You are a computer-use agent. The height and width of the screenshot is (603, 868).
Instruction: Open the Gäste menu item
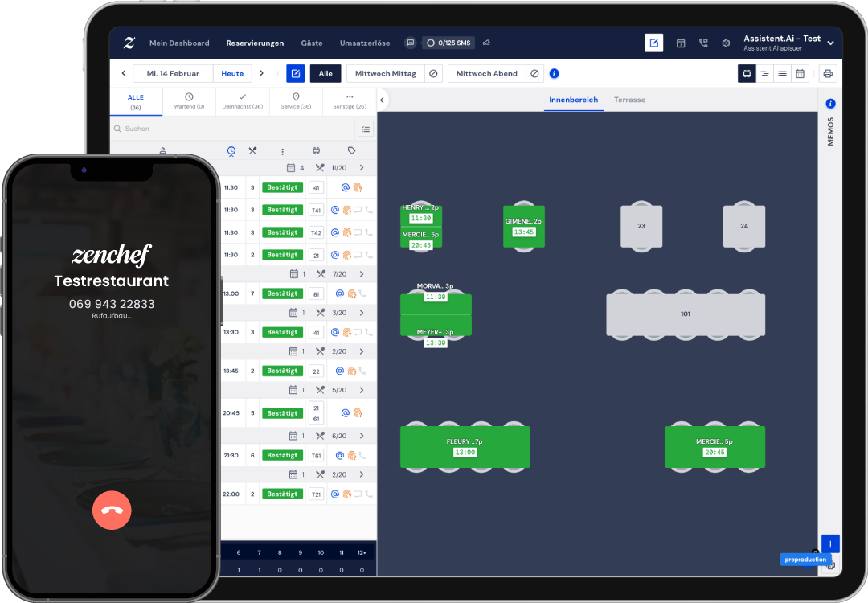[311, 43]
